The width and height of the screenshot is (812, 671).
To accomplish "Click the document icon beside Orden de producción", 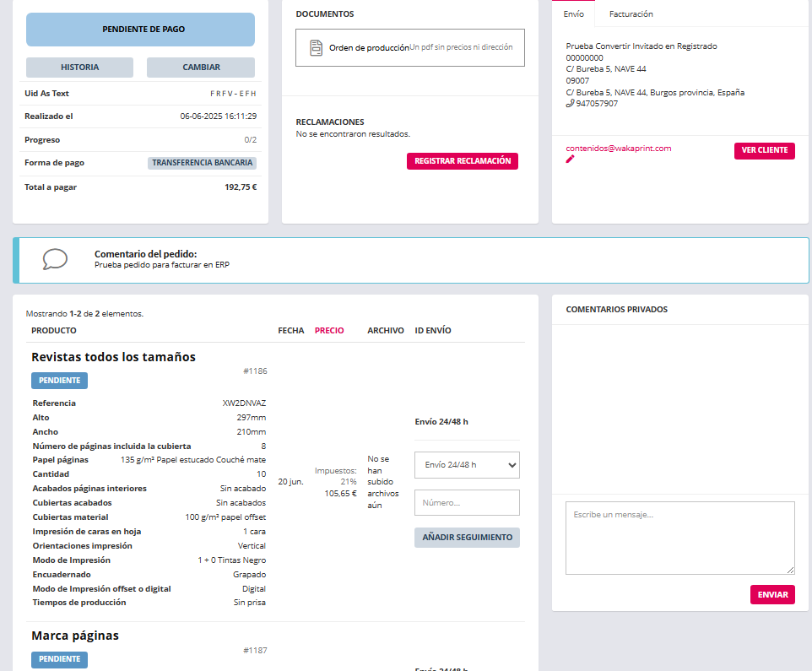I will [316, 48].
